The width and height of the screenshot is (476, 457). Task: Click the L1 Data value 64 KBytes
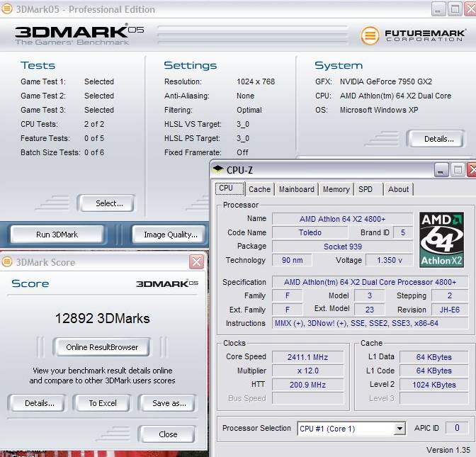(x=433, y=357)
